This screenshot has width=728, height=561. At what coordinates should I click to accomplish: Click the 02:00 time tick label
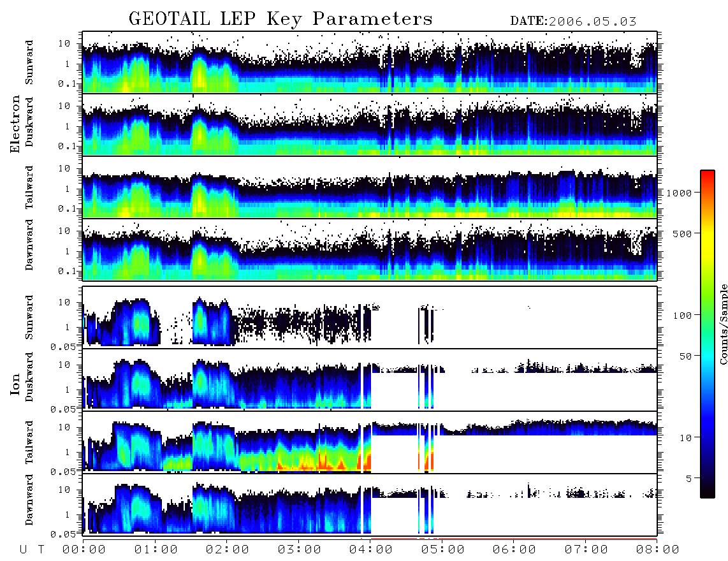[228, 550]
